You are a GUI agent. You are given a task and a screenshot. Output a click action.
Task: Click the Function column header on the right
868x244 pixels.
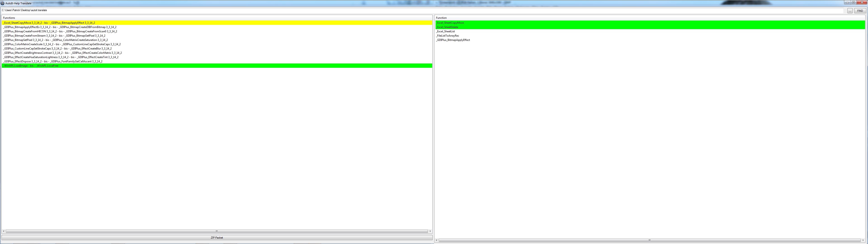pyautogui.click(x=441, y=18)
